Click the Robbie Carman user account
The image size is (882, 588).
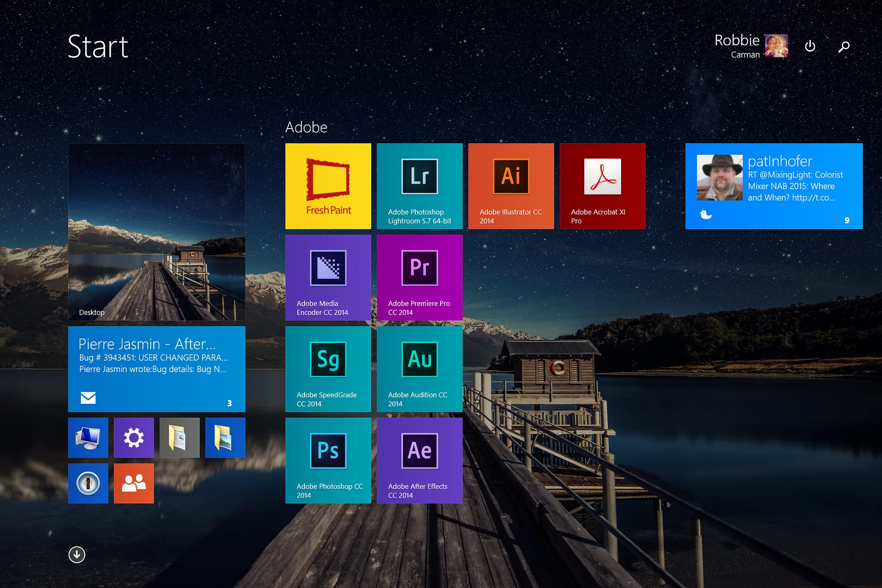point(751,46)
